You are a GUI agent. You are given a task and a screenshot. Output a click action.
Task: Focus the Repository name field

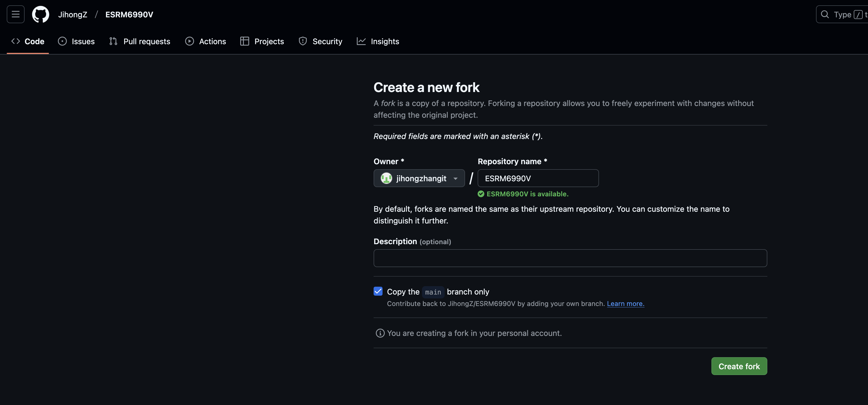pos(538,178)
